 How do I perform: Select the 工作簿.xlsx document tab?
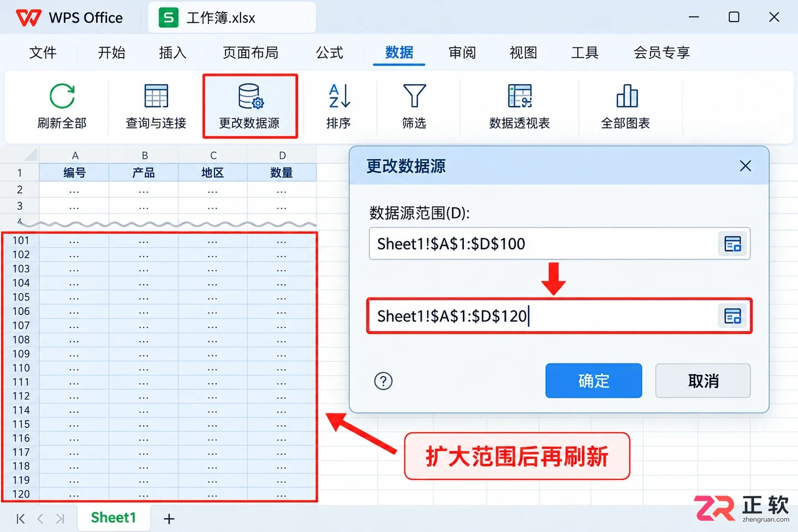point(232,18)
